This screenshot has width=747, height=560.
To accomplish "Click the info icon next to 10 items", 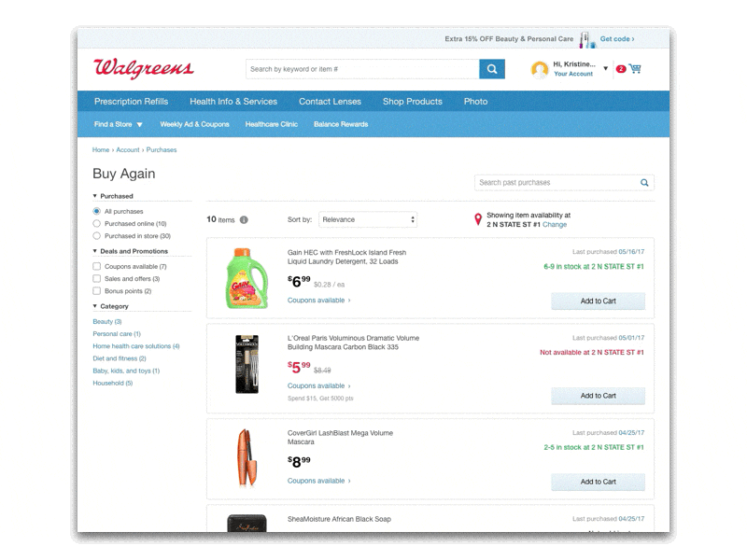I will tap(244, 219).
